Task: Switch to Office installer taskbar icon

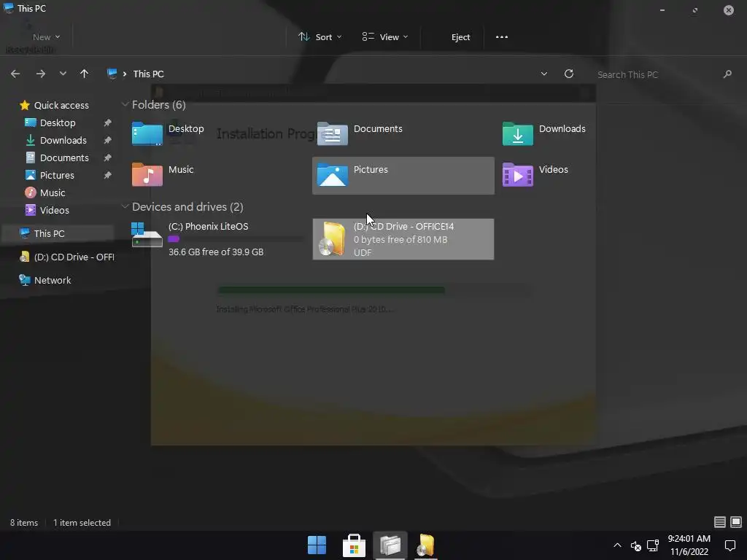Action: (426, 545)
